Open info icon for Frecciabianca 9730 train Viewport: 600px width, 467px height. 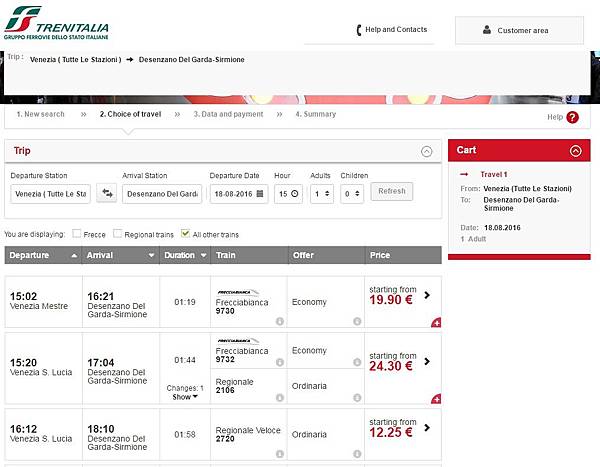click(x=280, y=321)
